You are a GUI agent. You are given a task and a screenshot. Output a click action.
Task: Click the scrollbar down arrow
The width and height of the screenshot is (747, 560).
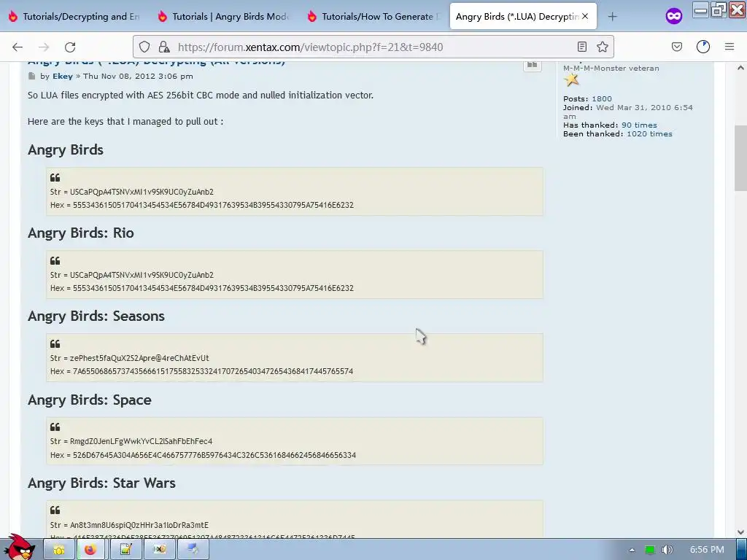(740, 532)
